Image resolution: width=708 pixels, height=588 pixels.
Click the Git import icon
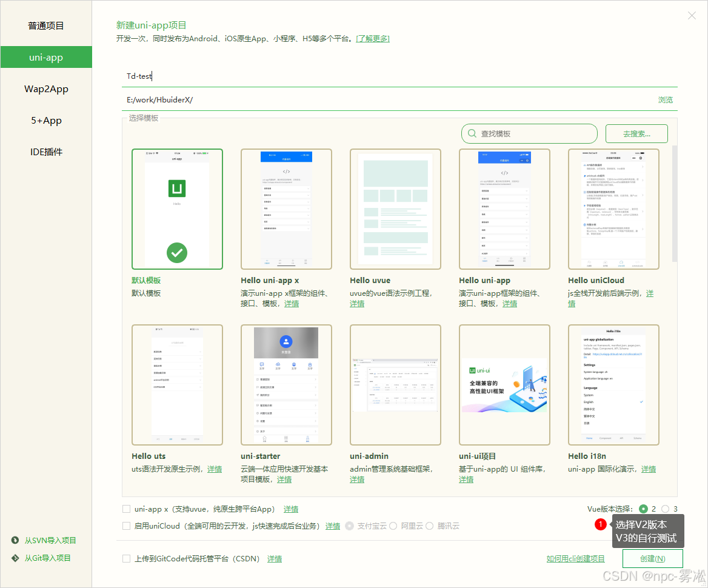click(x=15, y=558)
